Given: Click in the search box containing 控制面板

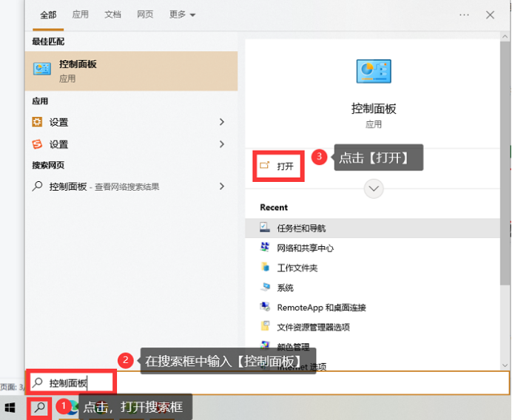Looking at the screenshot, I should coord(267,382).
